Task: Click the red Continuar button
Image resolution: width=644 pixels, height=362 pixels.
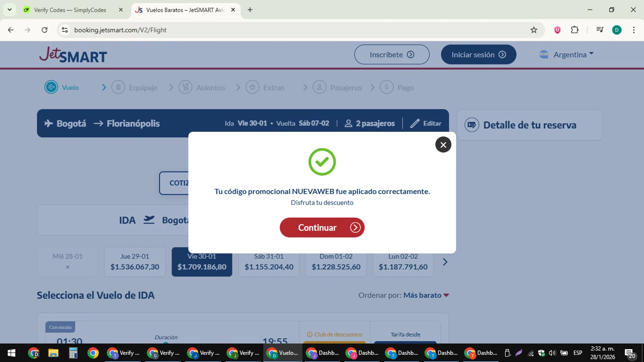Action: 322,228
